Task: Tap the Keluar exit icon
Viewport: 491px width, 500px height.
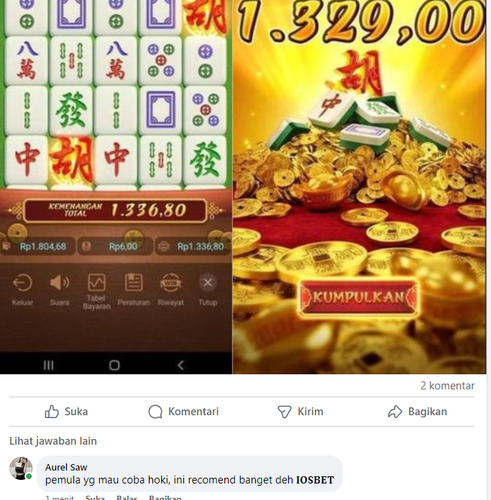Action: coord(22,289)
